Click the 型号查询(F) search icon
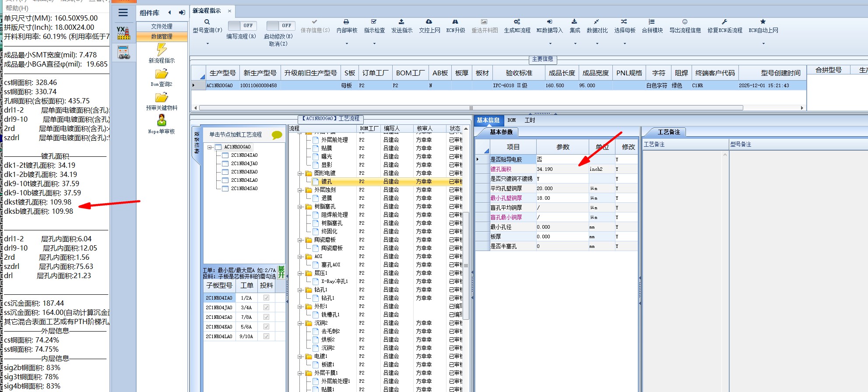Viewport: 868px width, 392px height. (x=207, y=22)
